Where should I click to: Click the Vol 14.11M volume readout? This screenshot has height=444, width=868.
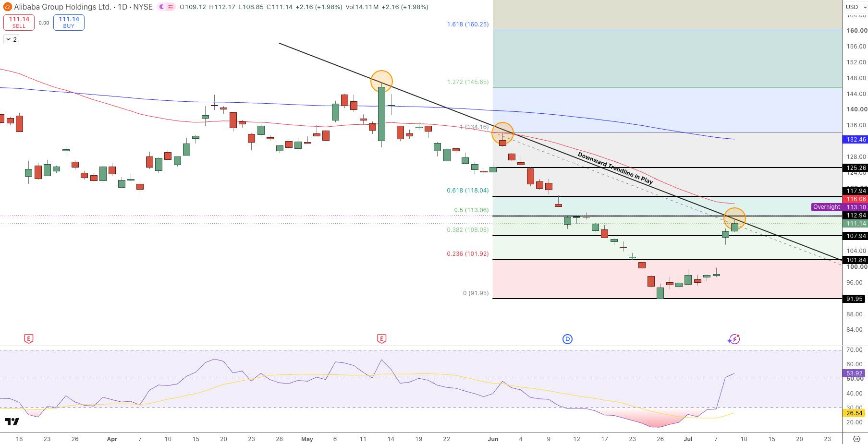(x=363, y=7)
